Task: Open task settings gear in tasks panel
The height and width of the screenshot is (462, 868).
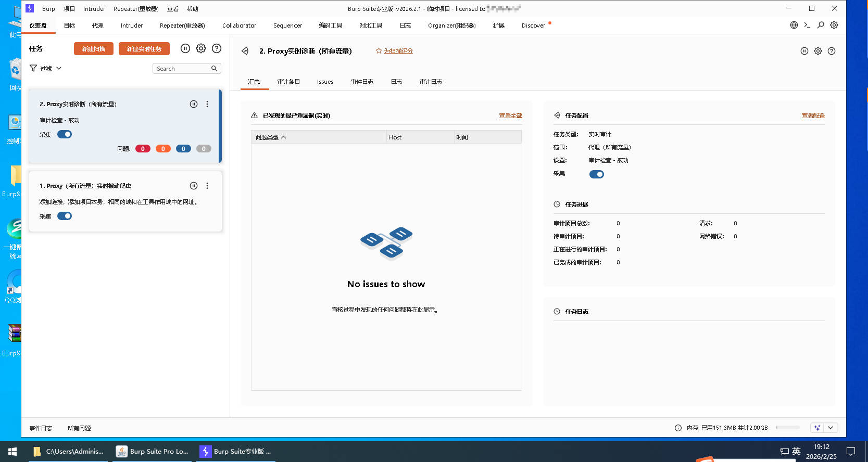Action: (x=201, y=48)
